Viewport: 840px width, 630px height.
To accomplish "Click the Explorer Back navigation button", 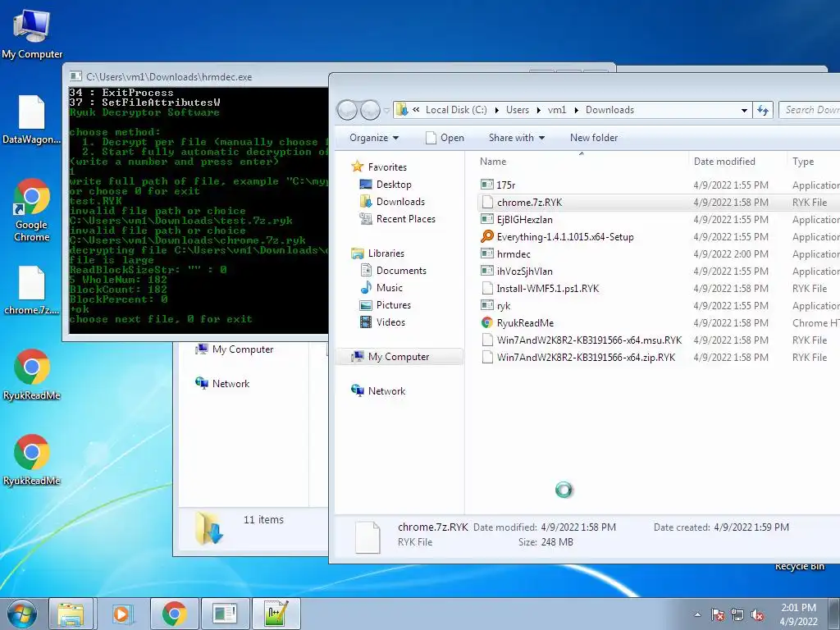I will (x=347, y=110).
